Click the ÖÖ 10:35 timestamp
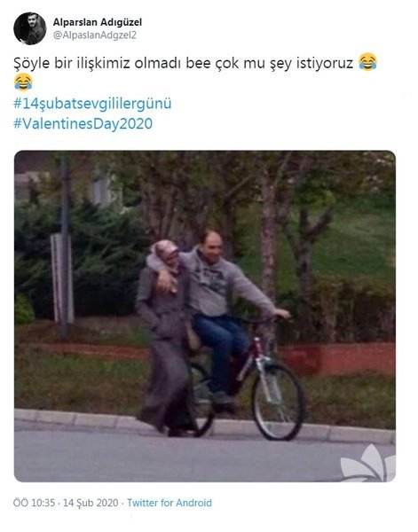The width and height of the screenshot is (418, 532). 34,503
